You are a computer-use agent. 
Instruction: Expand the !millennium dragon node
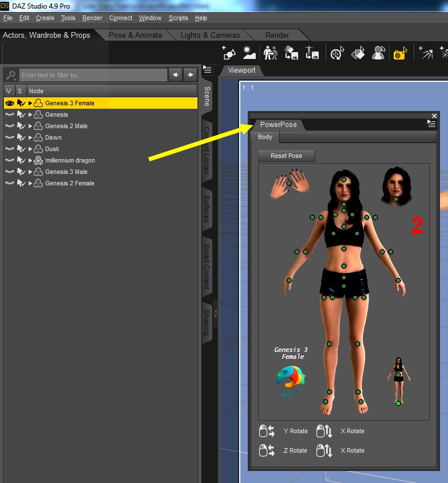click(30, 160)
